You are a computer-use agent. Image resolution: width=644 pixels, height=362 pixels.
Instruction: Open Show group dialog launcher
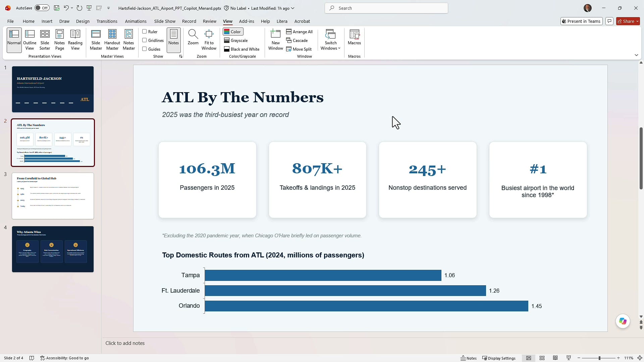[x=181, y=56]
